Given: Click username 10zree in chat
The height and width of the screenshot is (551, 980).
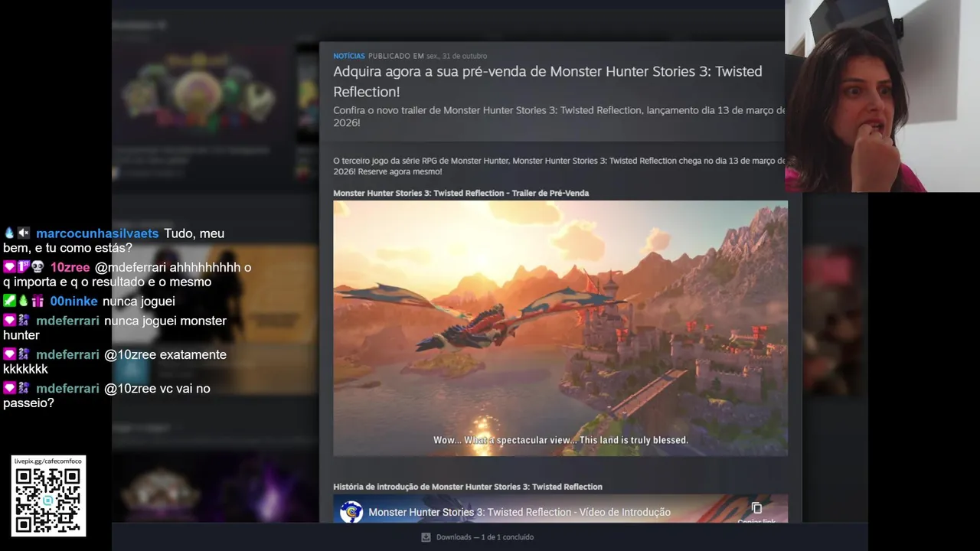Looking at the screenshot, I should coord(70,267).
